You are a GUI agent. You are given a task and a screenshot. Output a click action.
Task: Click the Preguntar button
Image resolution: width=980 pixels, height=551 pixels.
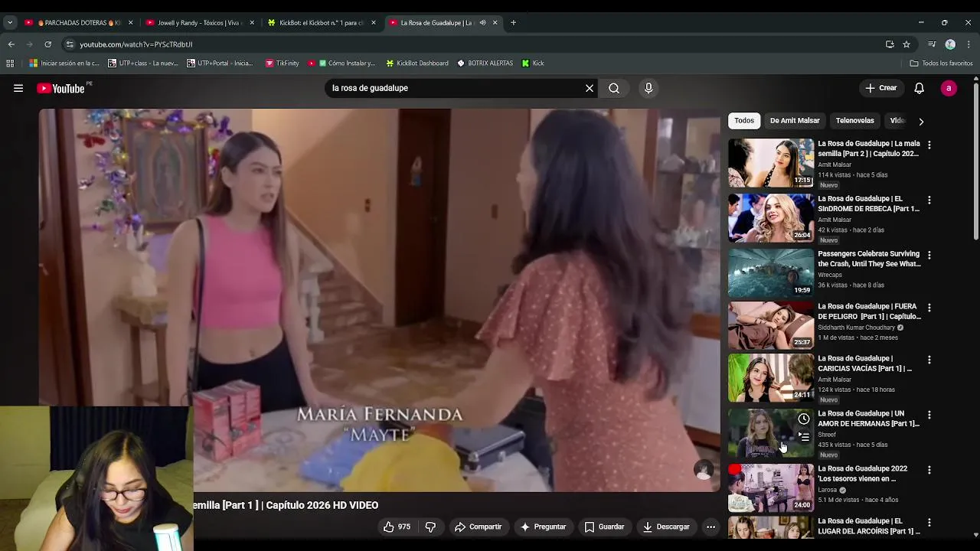543,527
